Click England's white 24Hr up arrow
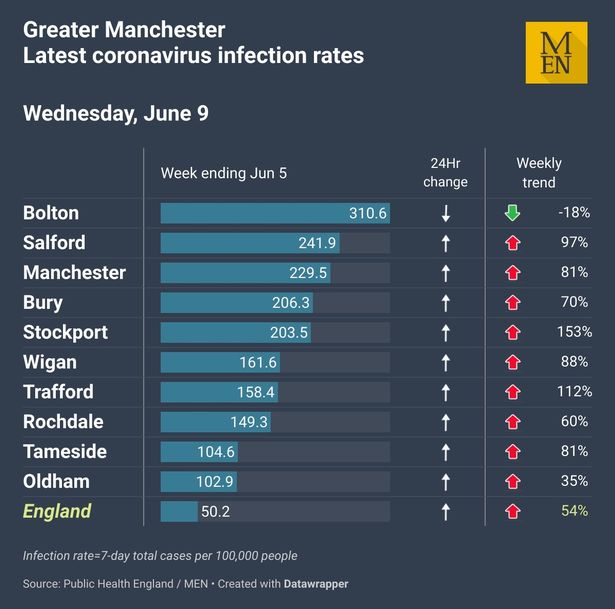The width and height of the screenshot is (615, 609). pyautogui.click(x=446, y=512)
